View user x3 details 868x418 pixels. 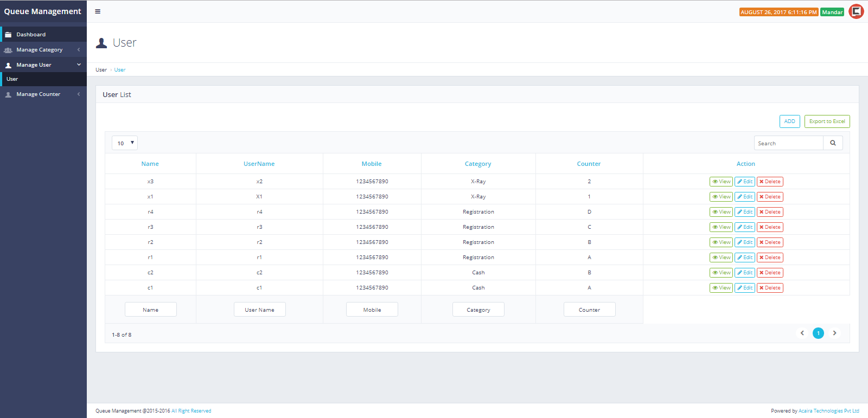coord(721,182)
